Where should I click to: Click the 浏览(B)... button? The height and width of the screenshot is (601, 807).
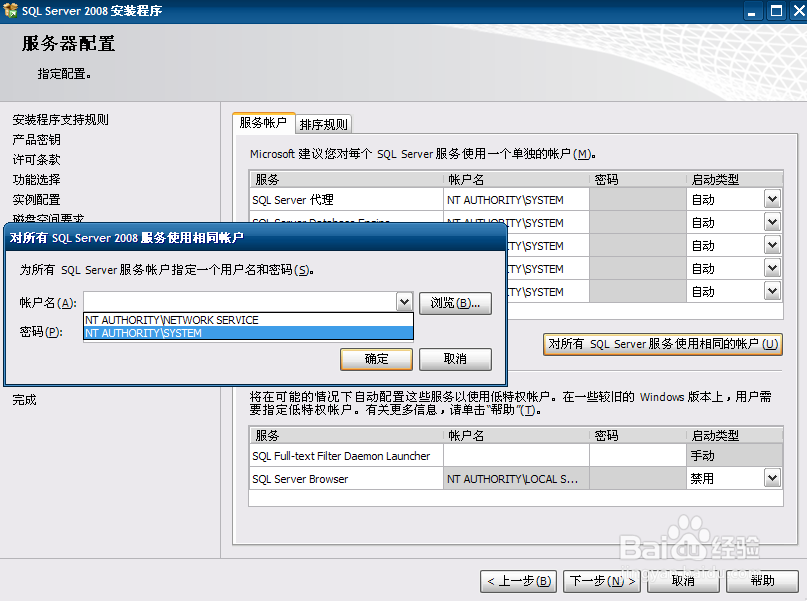(455, 303)
